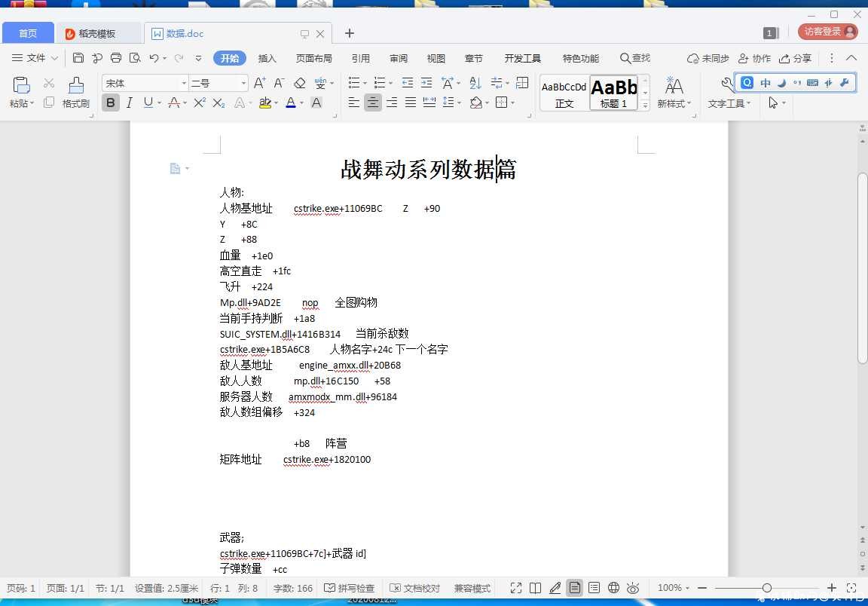
Task: Click the Copy icon below Cut
Action: (x=49, y=102)
